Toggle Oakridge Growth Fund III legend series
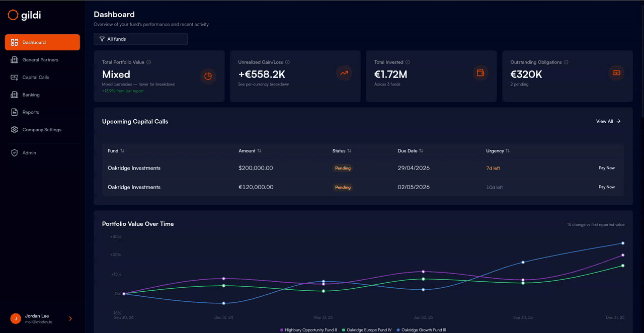The width and height of the screenshot is (644, 333). 421,330
